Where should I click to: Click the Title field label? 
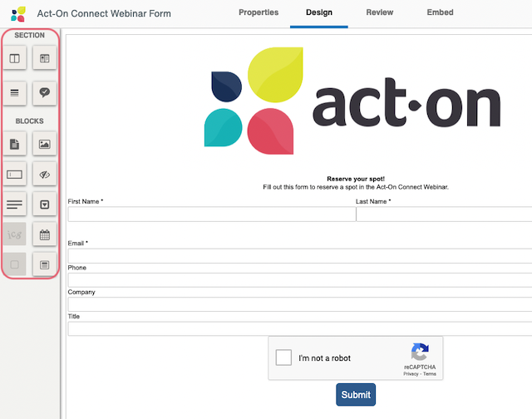(x=74, y=317)
